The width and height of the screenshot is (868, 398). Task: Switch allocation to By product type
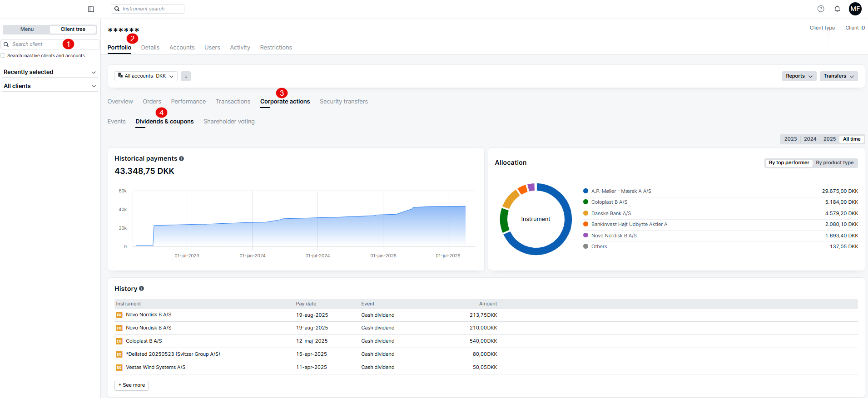coord(834,163)
